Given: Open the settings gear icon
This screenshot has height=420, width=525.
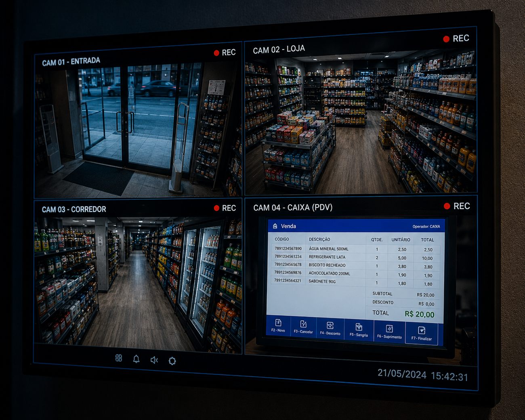Looking at the screenshot, I should pyautogui.click(x=172, y=361).
